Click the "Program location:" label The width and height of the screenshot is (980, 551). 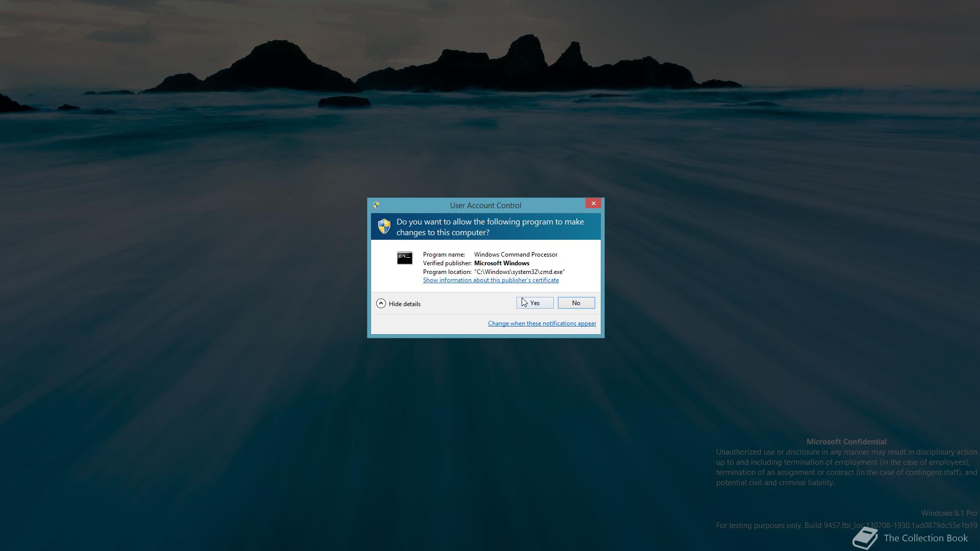[447, 272]
